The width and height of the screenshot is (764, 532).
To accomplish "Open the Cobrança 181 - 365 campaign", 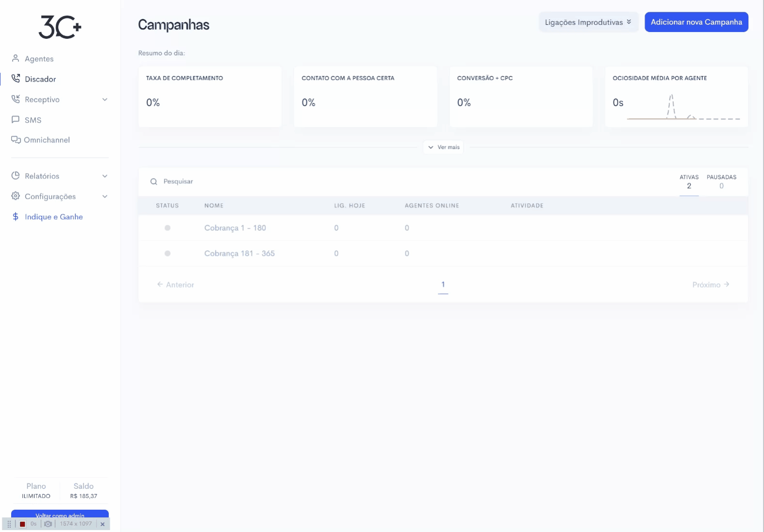I will coord(239,253).
